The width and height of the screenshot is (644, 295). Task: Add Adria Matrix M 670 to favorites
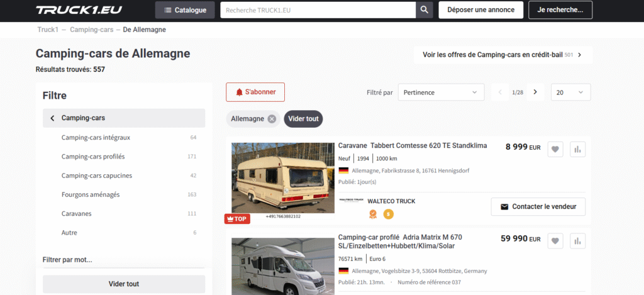tap(555, 241)
